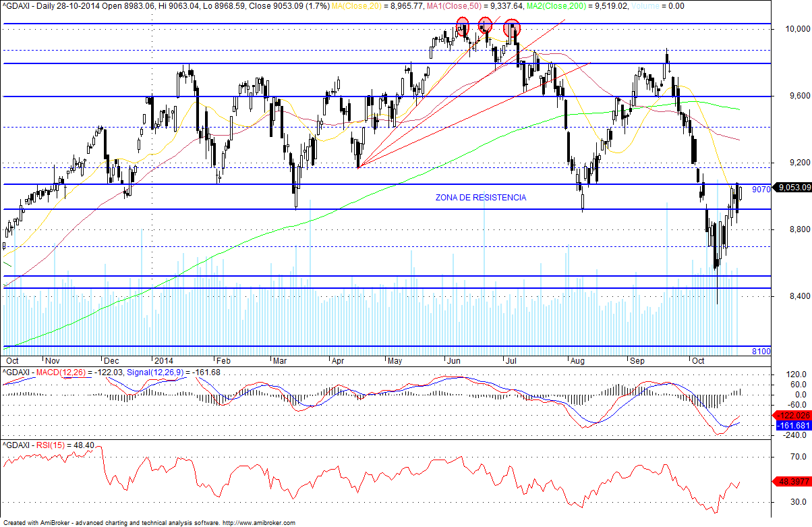812x527 pixels.
Task: Open the amibroker.com link in footer
Action: coord(259,523)
